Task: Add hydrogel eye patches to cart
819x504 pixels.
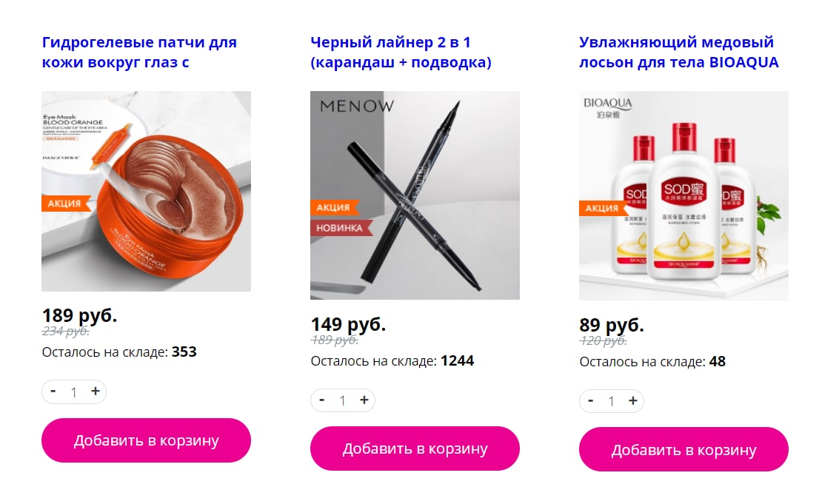Action: pyautogui.click(x=147, y=440)
